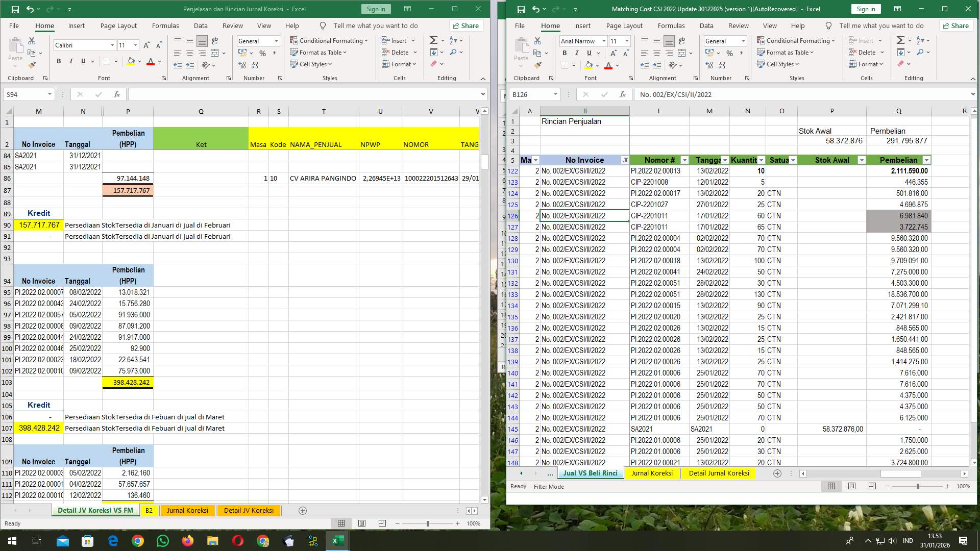This screenshot has width=980, height=551.
Task: Toggle bold formatting on cell B126
Action: tap(565, 53)
